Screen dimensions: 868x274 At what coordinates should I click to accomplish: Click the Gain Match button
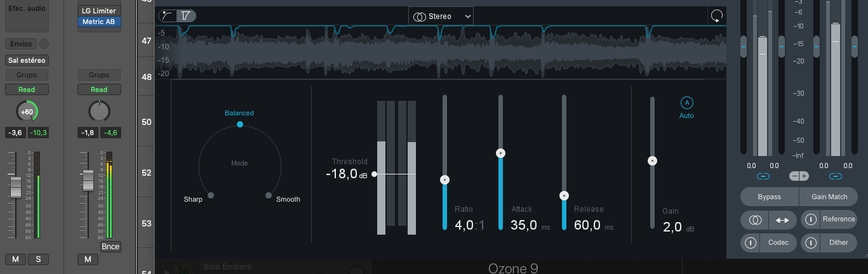point(829,197)
